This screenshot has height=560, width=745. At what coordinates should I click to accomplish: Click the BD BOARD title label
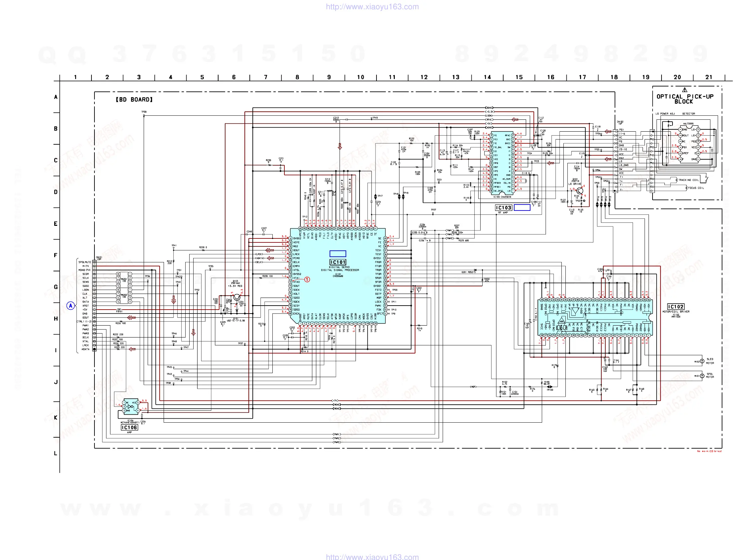pos(134,100)
